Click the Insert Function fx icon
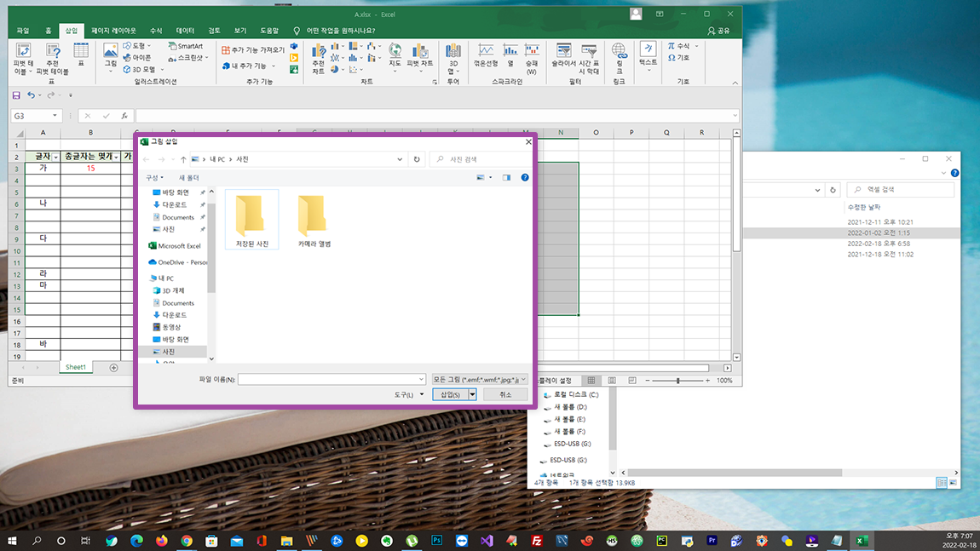Viewport: 980px width, 551px height. click(124, 116)
